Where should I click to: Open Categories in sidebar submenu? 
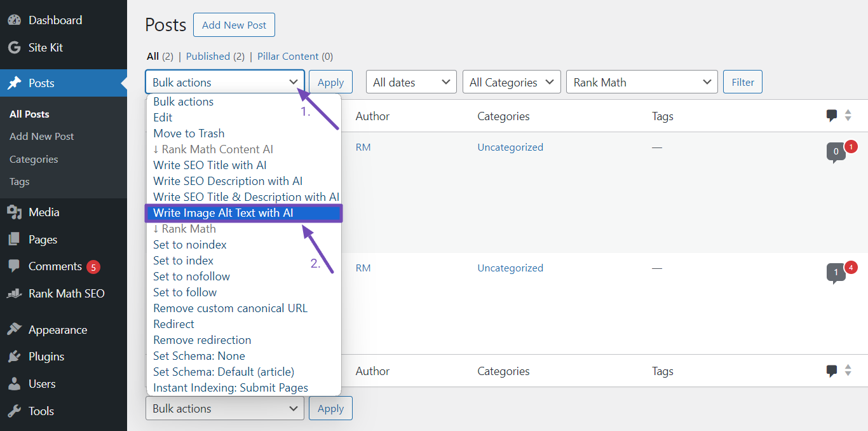(34, 159)
